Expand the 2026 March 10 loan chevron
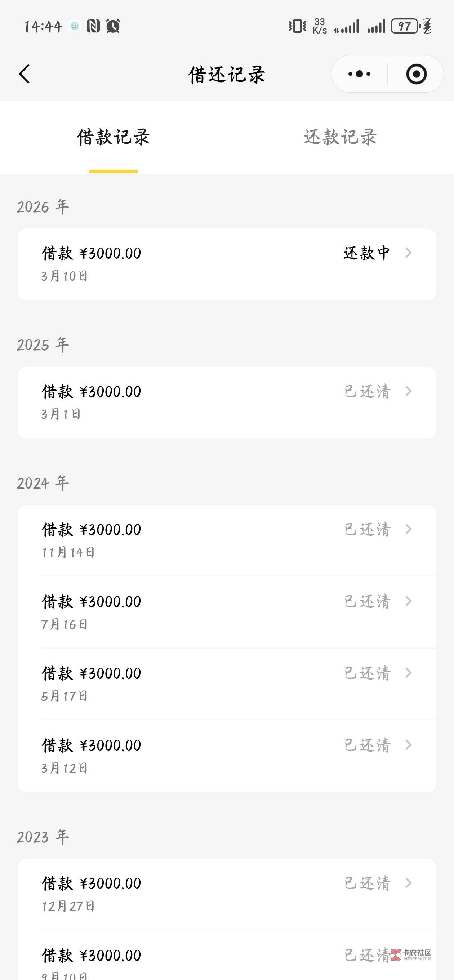The height and width of the screenshot is (980, 454). [x=409, y=253]
